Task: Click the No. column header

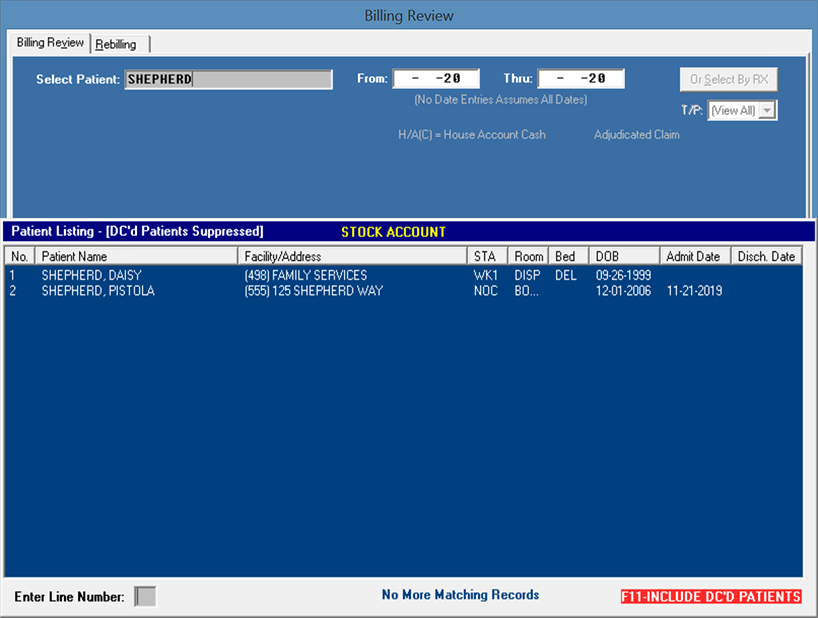Action: (x=20, y=257)
